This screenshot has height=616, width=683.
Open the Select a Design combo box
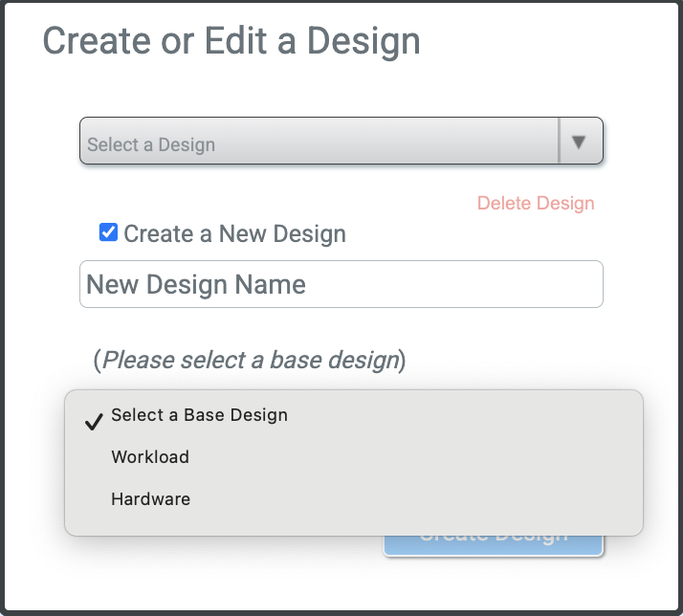(319, 142)
